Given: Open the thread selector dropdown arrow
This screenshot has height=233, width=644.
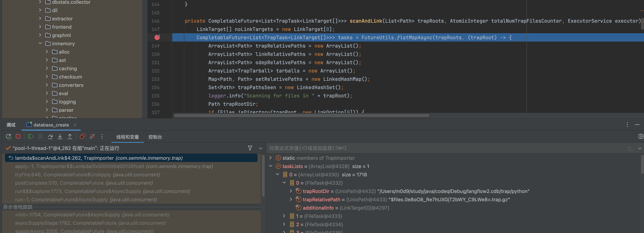Looking at the screenshot, I should (260, 148).
